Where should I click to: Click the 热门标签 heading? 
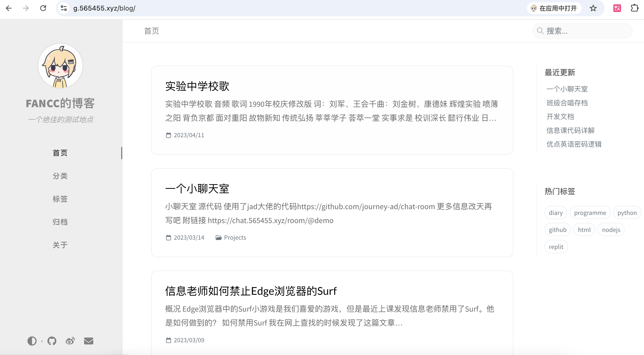560,191
